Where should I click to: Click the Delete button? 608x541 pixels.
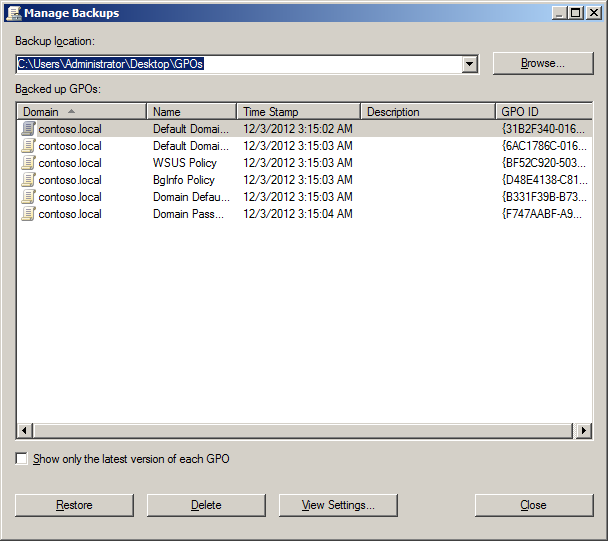[206, 505]
